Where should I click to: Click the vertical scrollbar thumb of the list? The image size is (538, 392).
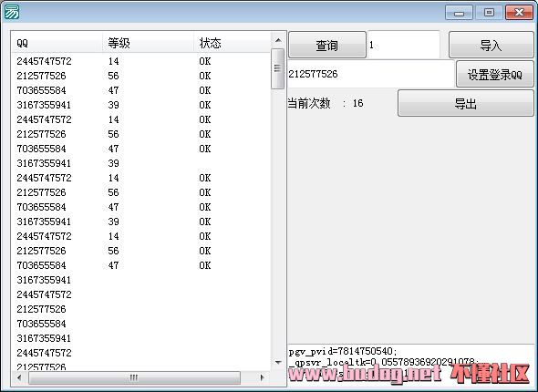coord(277,68)
